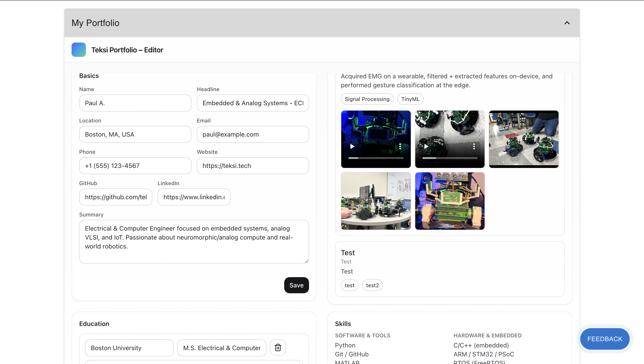Click the Python skill entry
This screenshot has width=644, height=364.
[x=345, y=345]
